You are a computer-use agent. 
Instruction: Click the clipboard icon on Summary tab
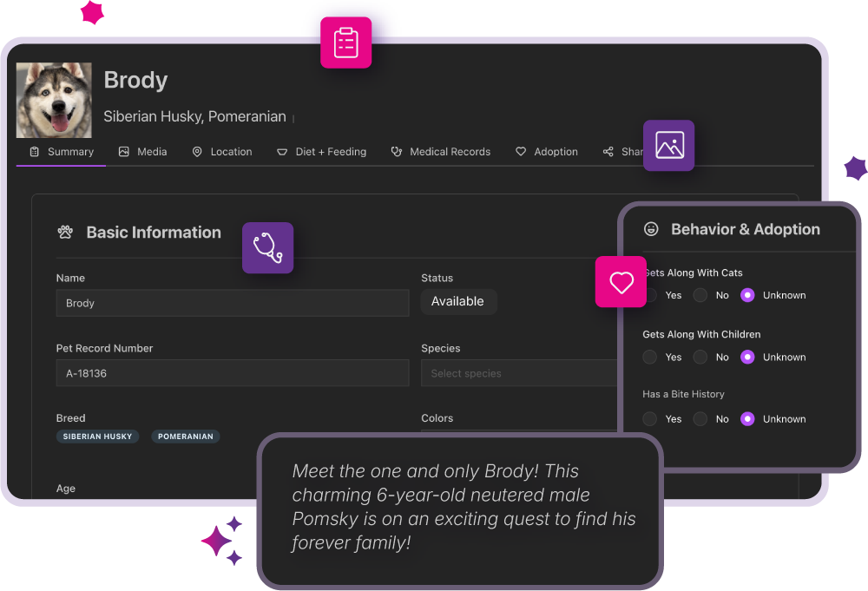tap(35, 152)
